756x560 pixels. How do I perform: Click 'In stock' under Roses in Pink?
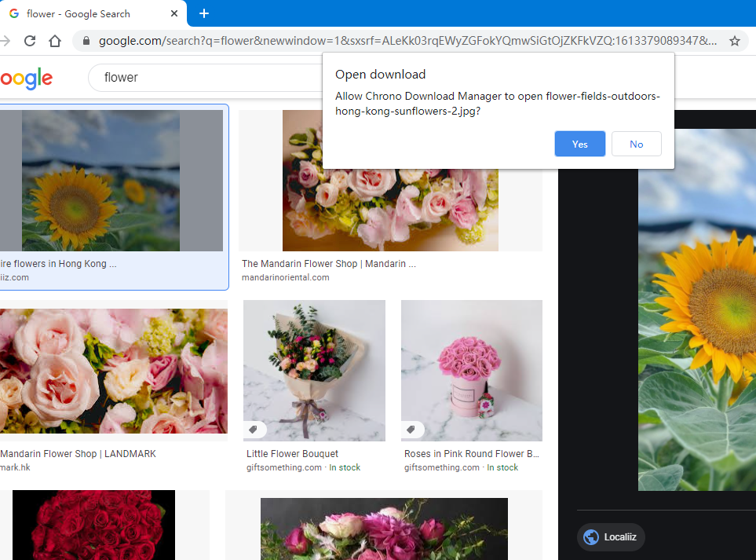click(502, 467)
